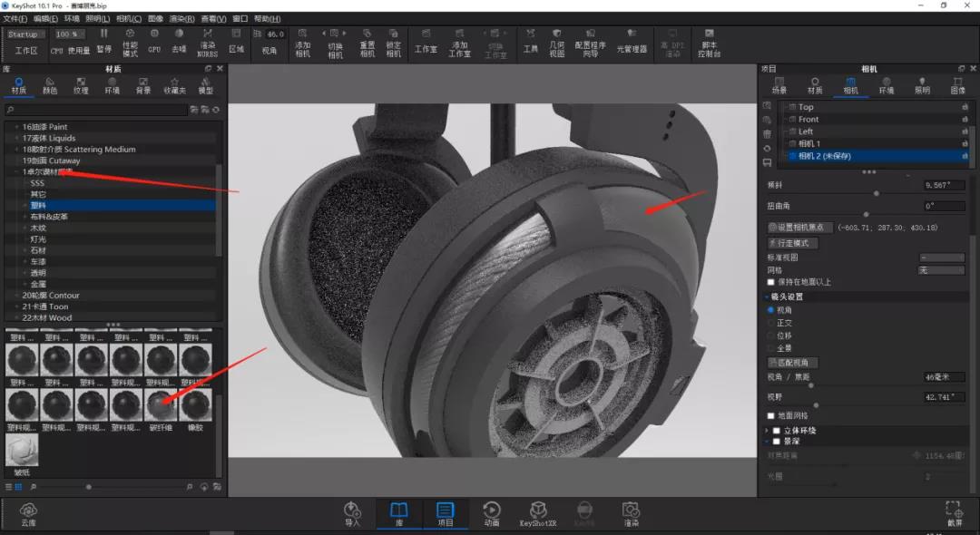Expand the 立体环绕 section
Image resolution: width=980 pixels, height=535 pixels.
coord(767,430)
